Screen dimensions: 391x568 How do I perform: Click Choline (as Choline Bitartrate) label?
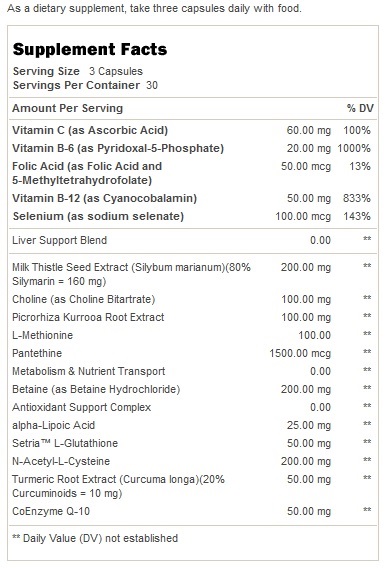[84, 299]
